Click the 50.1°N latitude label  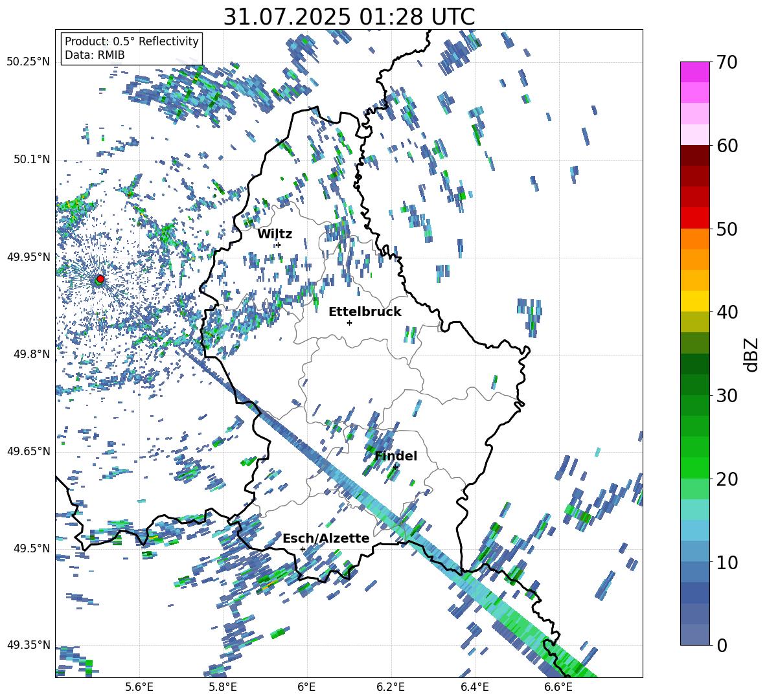32,159
